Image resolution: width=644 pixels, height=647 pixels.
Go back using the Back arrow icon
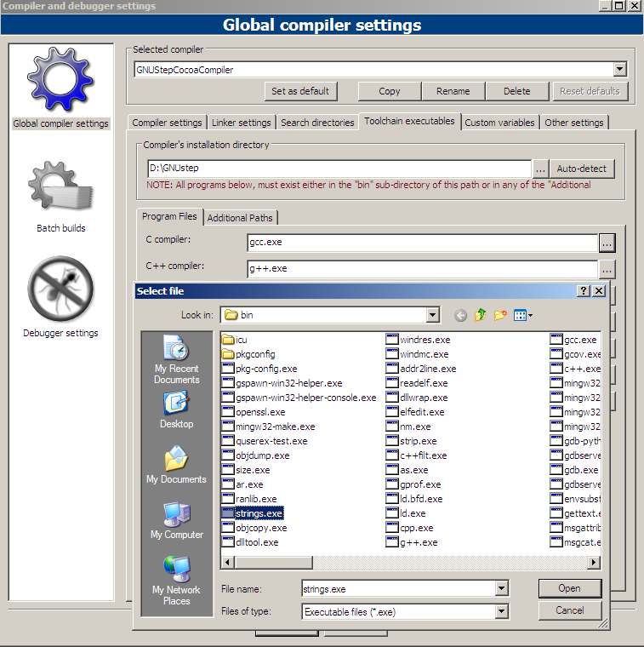[460, 316]
